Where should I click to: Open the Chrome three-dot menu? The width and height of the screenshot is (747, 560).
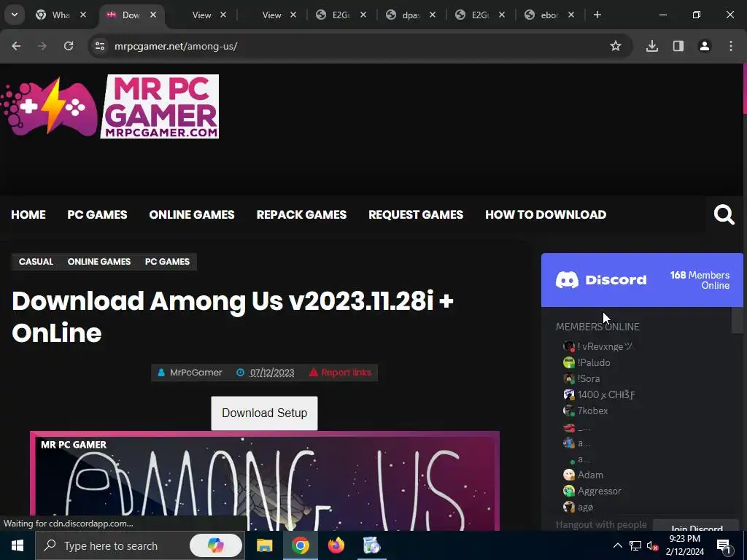point(731,46)
